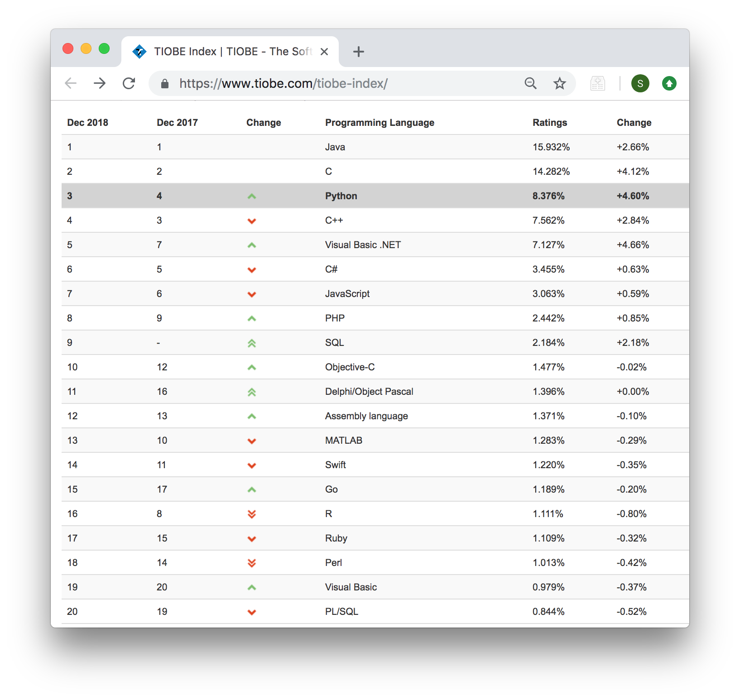Screen dimensions: 740x700
Task: Select the Go language name
Action: (x=332, y=489)
